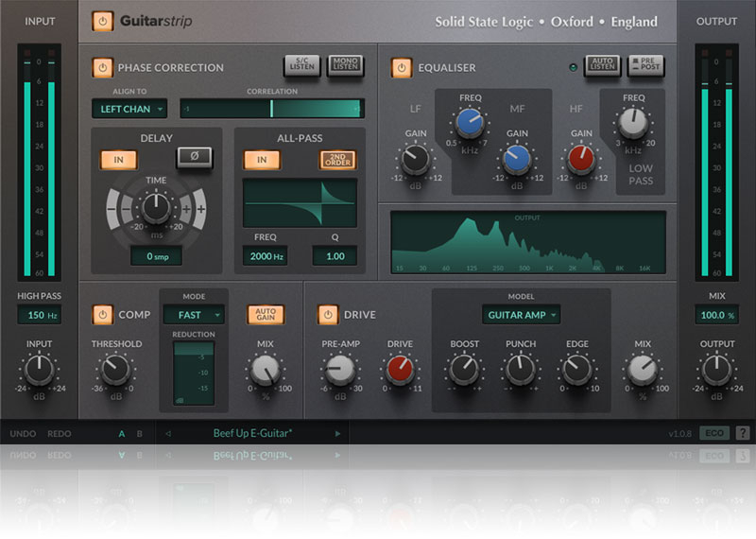Open the Drive Model Guitar Amp dropdown

(521, 315)
